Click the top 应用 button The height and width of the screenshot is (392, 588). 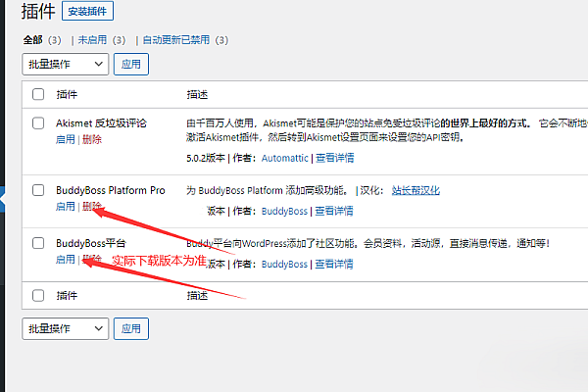pyautogui.click(x=131, y=64)
